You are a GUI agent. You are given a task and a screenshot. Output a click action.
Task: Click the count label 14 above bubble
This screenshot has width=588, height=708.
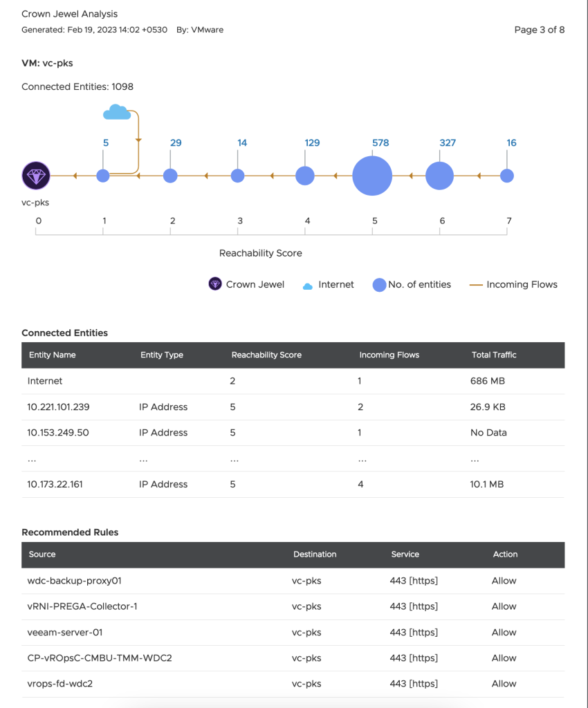242,142
